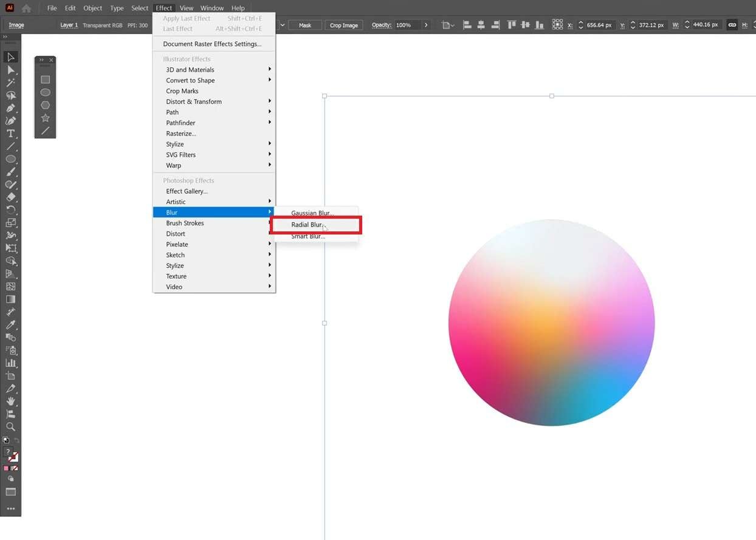The image size is (756, 540).
Task: Select the Curvature tool
Action: (10, 121)
